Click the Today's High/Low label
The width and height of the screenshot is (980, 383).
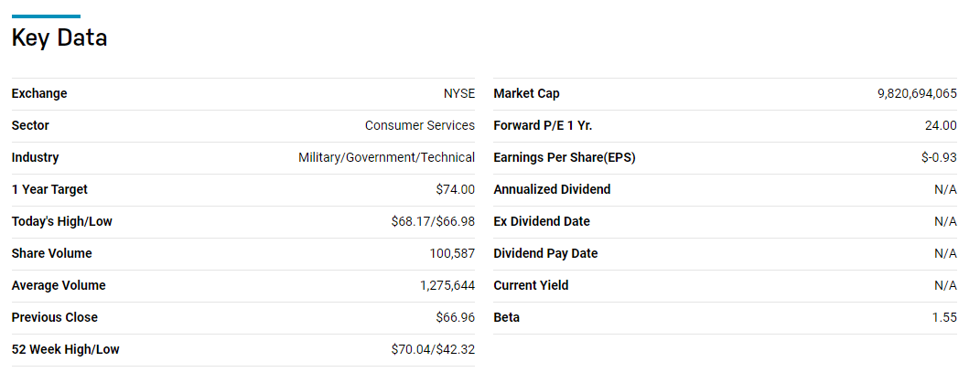click(x=62, y=221)
